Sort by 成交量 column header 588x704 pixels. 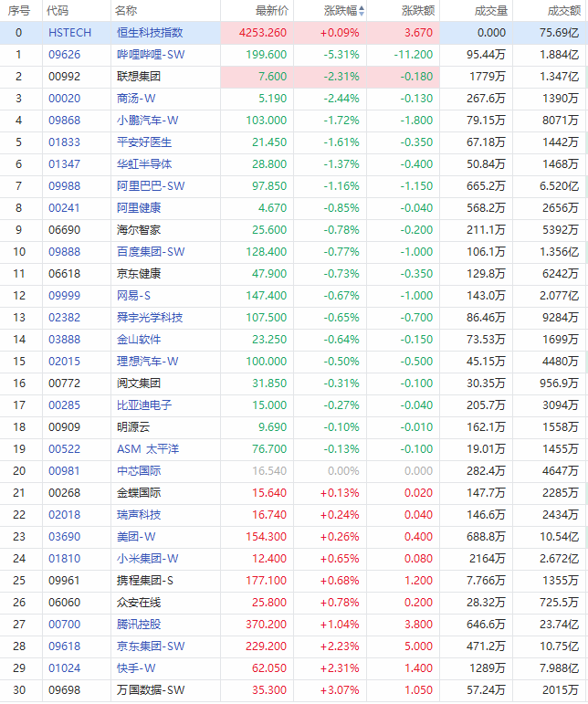pyautogui.click(x=491, y=11)
